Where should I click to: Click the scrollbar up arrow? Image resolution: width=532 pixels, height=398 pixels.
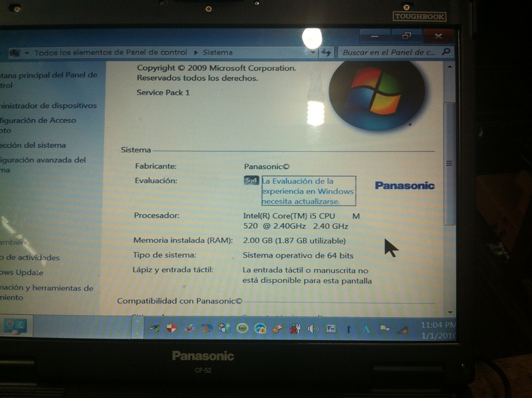click(x=450, y=67)
